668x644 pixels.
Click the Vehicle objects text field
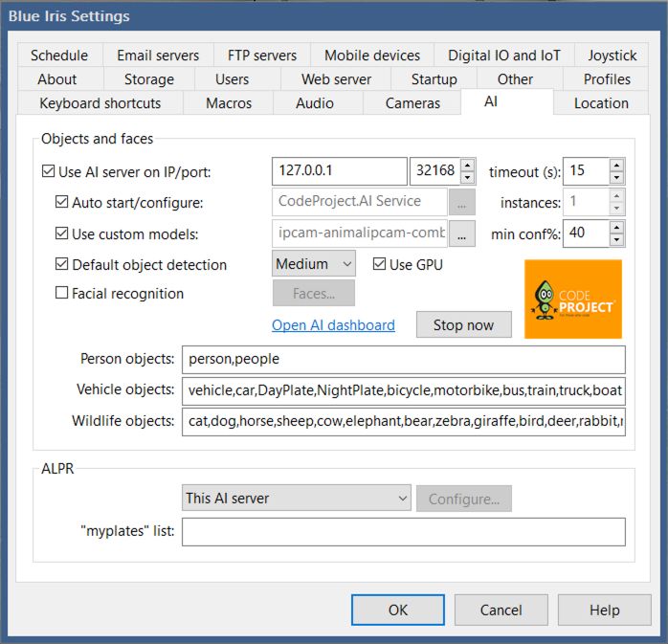click(404, 390)
